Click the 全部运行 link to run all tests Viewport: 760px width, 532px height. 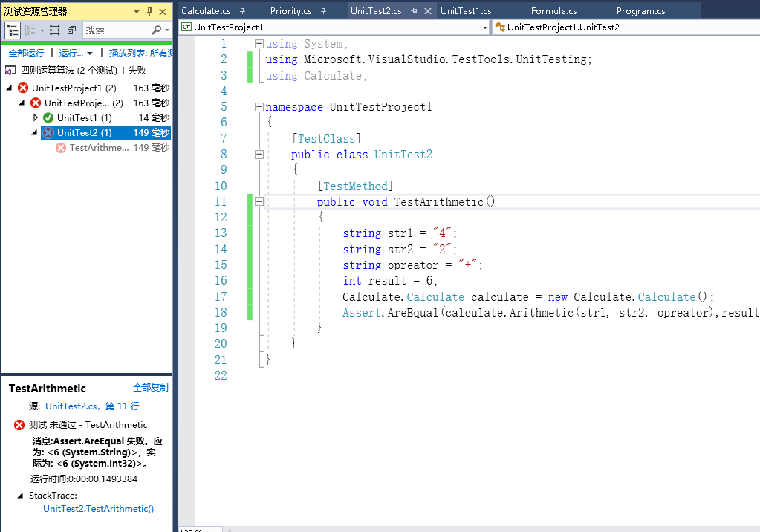pos(26,53)
